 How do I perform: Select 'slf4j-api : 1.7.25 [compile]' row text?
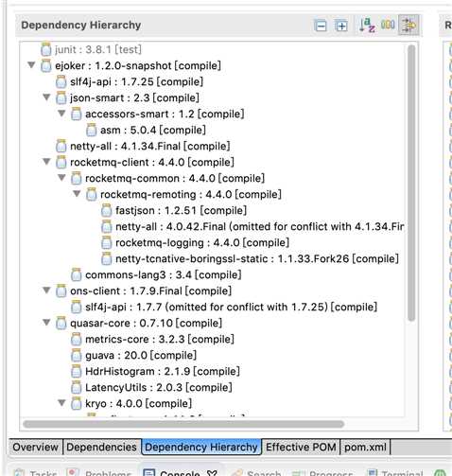(136, 81)
